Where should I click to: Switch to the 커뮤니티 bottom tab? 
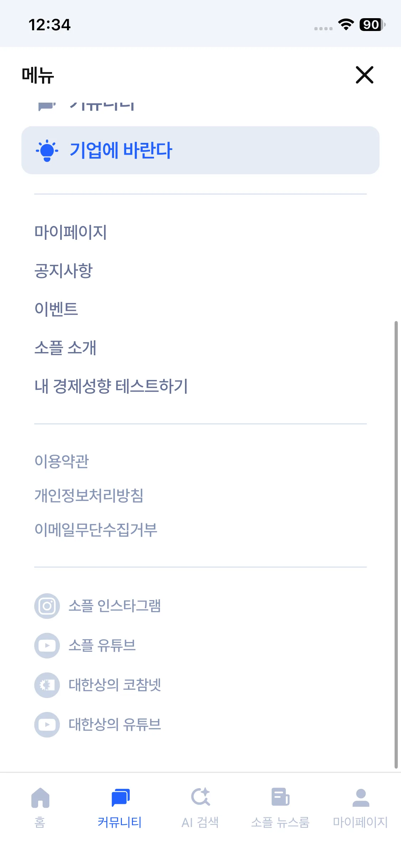pos(120,807)
